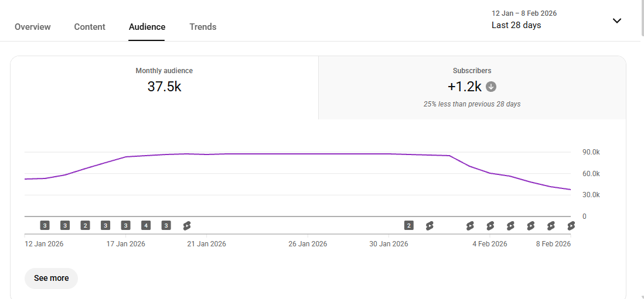Select the Subscribers metric card
This screenshot has width=644, height=299.
472,87
